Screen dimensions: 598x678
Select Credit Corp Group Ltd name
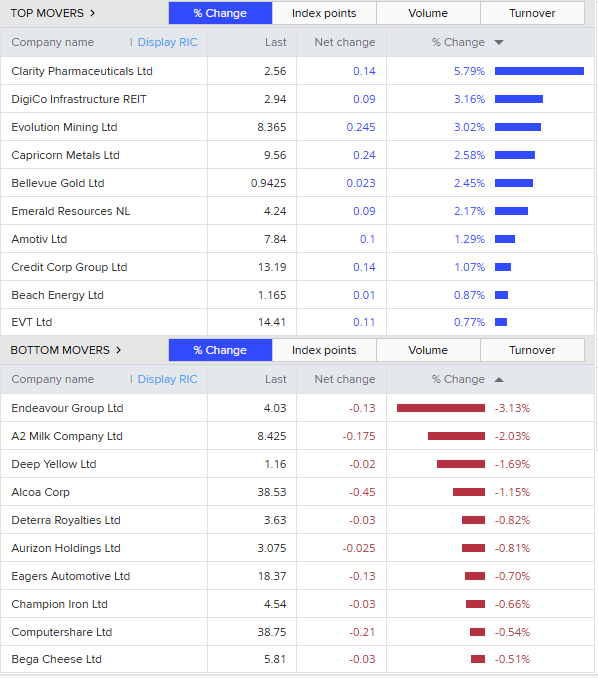69,267
